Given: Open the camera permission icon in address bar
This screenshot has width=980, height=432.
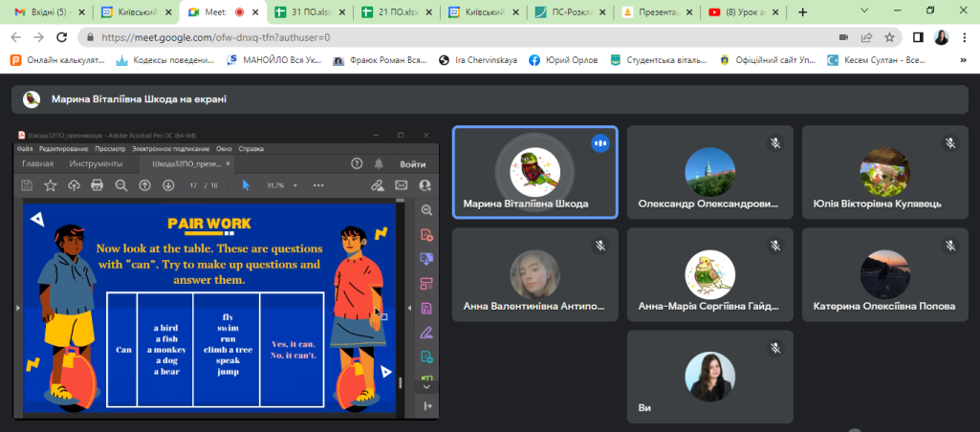Looking at the screenshot, I should [844, 37].
